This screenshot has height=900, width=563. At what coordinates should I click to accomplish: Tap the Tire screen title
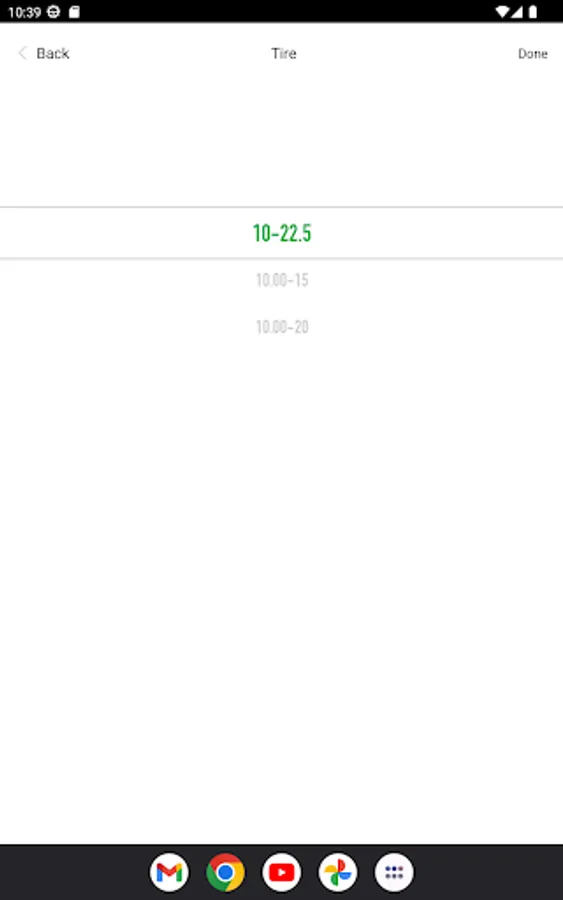(x=284, y=53)
